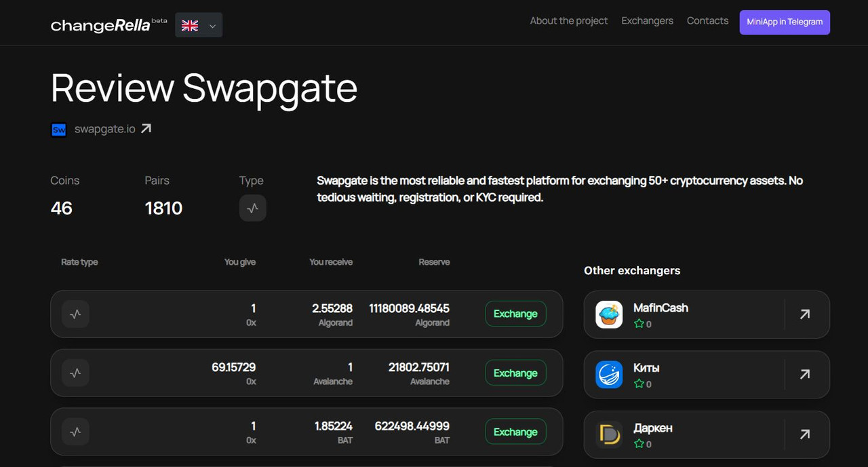The width and height of the screenshot is (868, 467).
Task: Exchange 0x to Algorand
Action: pos(515,314)
